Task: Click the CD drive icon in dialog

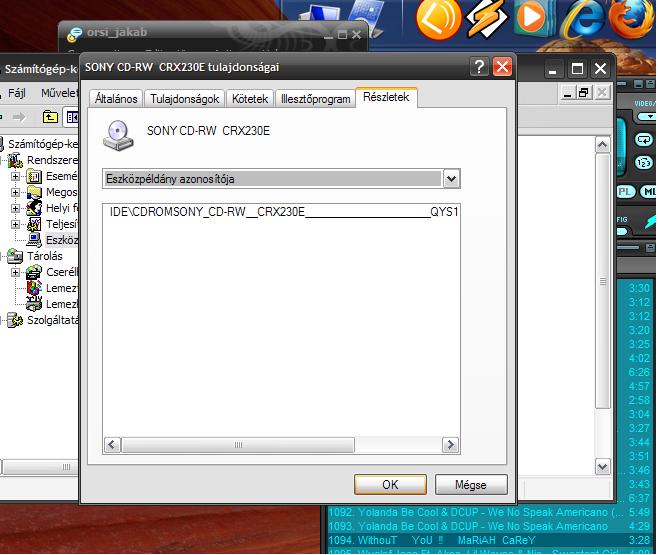Action: click(118, 135)
